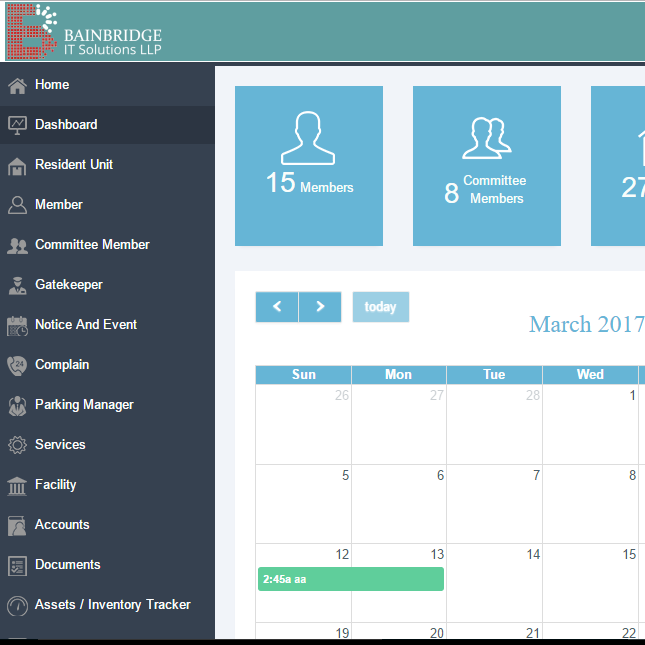Go to next month in calendar
The image size is (645, 645).
(320, 307)
